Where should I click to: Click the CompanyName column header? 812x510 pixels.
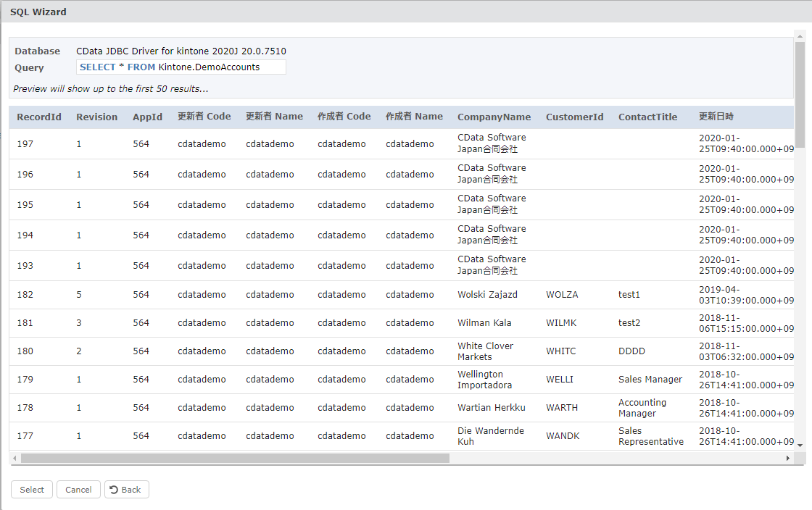pos(494,117)
